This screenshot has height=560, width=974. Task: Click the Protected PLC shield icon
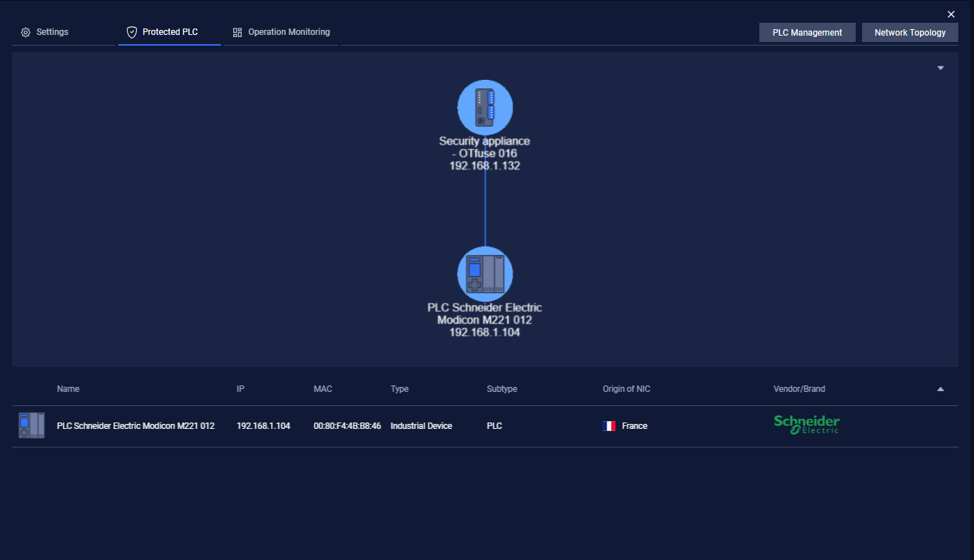[131, 33]
